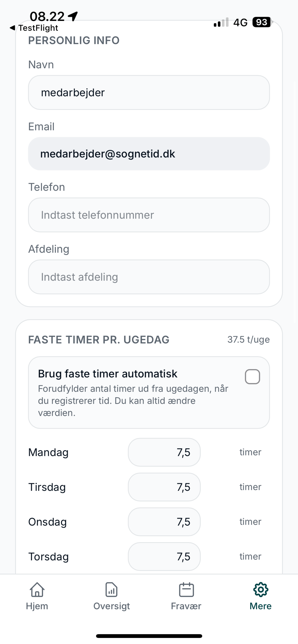298x644 pixels.
Task: Enable Brug faste timer automatisk checkbox
Action: click(x=252, y=376)
